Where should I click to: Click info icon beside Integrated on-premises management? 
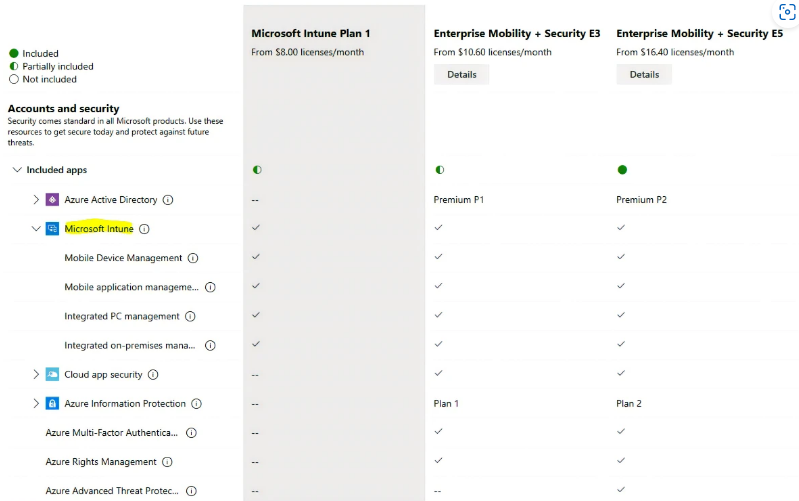(x=211, y=346)
